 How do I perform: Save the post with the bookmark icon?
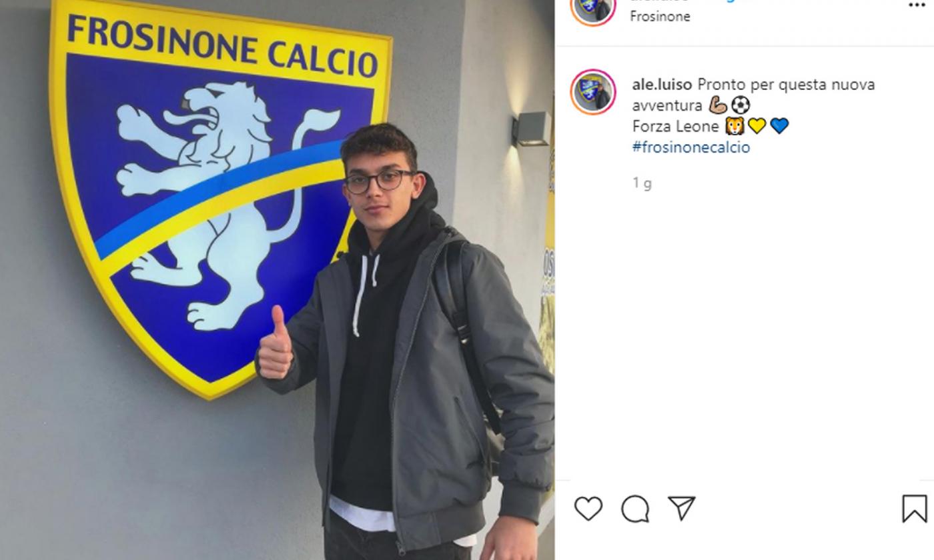coord(914,508)
